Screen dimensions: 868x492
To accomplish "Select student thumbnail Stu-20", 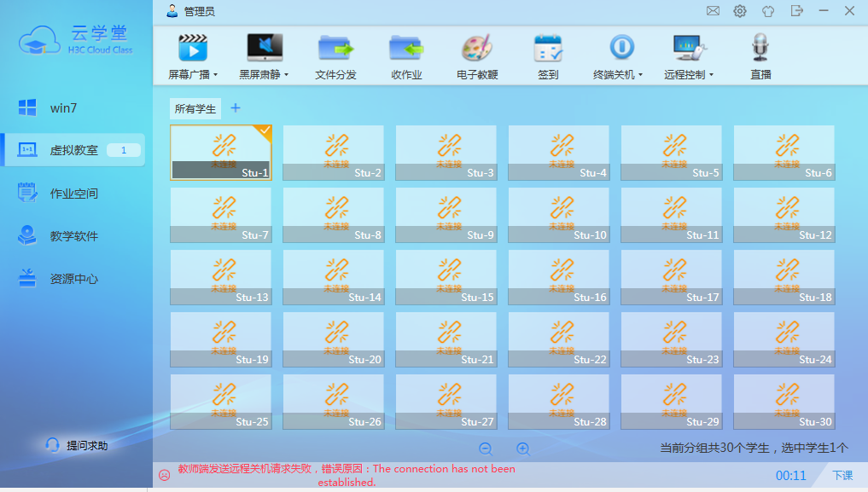I will tap(333, 339).
